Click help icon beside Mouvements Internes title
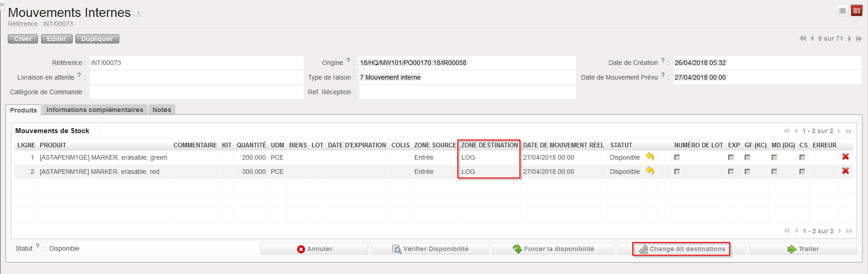 (138, 14)
